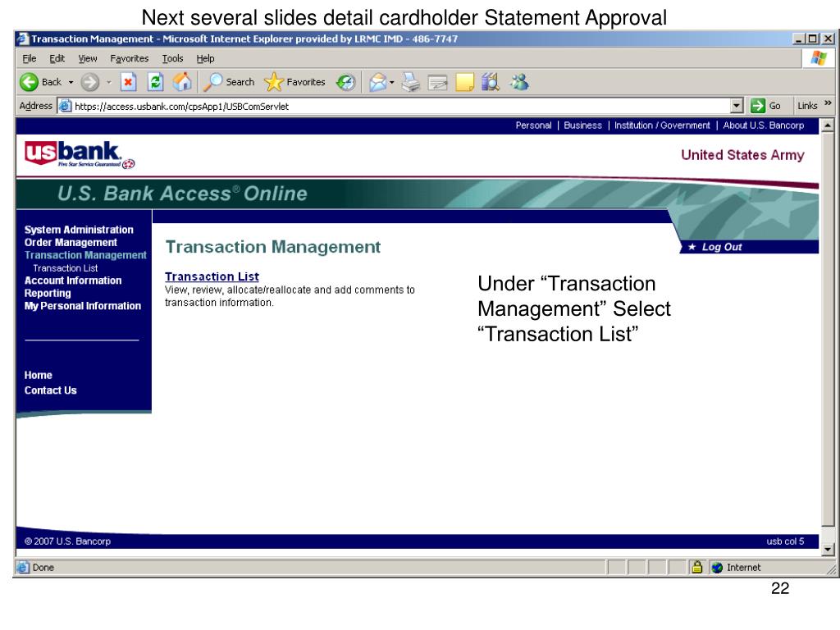This screenshot has width=840, height=630.
Task: Open Order Management in the sidebar
Action: pos(71,243)
